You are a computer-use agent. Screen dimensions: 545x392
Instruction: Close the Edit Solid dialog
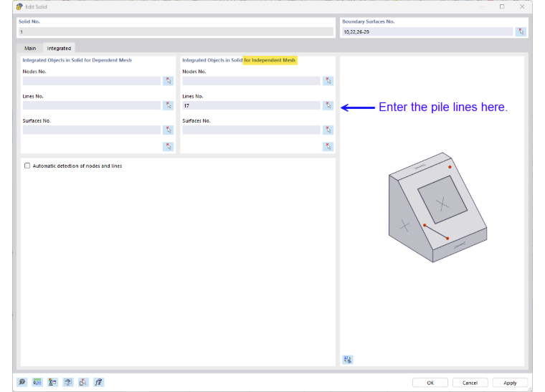pyautogui.click(x=522, y=6)
